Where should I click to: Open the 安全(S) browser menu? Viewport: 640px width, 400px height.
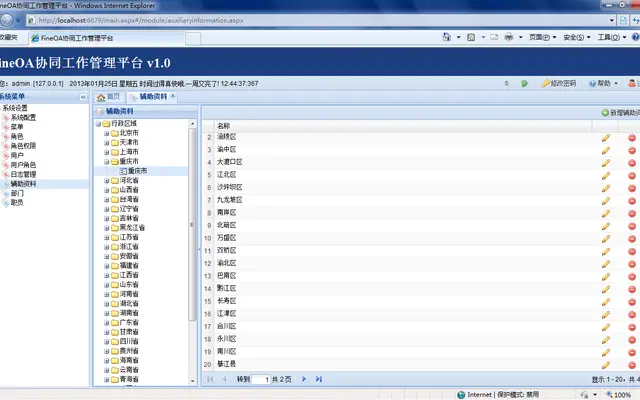[x=577, y=37]
